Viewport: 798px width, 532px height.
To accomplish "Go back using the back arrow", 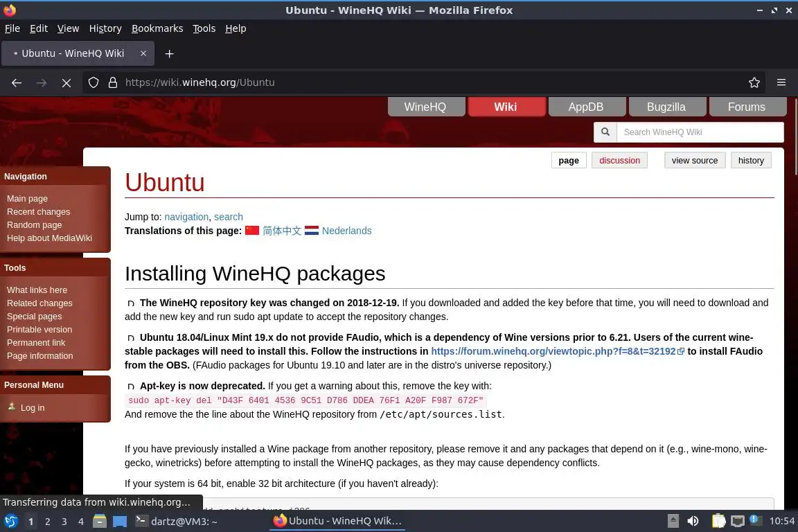I will coord(17,82).
